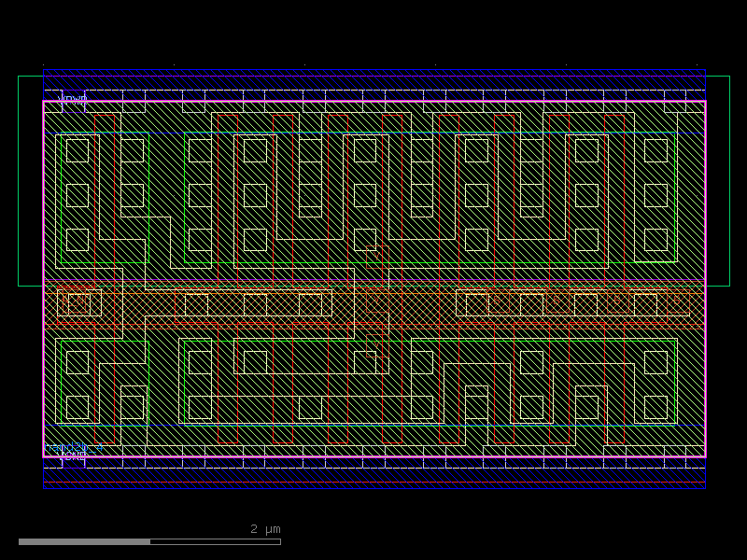Screen dimensions: 747x560
Task: Click the bottom red substrate rail
Action: [373, 482]
